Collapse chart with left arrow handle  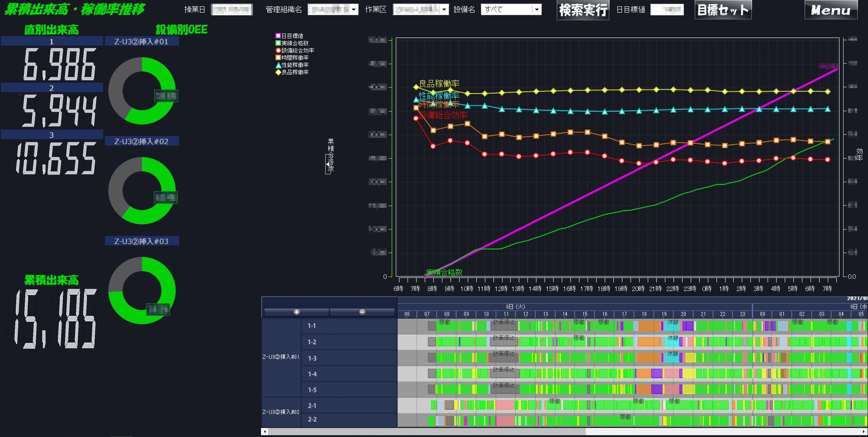(x=328, y=164)
